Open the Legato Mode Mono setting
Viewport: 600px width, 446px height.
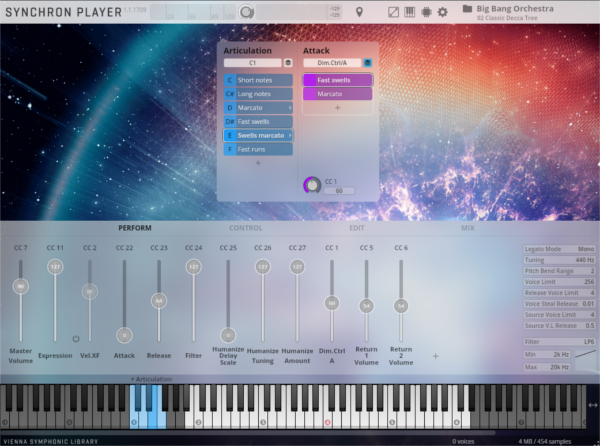[559, 249]
